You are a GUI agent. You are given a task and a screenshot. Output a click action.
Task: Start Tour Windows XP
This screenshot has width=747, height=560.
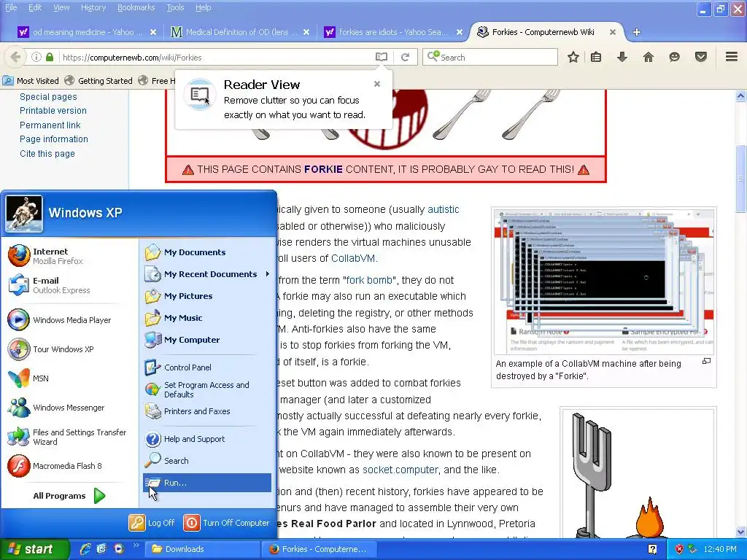point(71,349)
